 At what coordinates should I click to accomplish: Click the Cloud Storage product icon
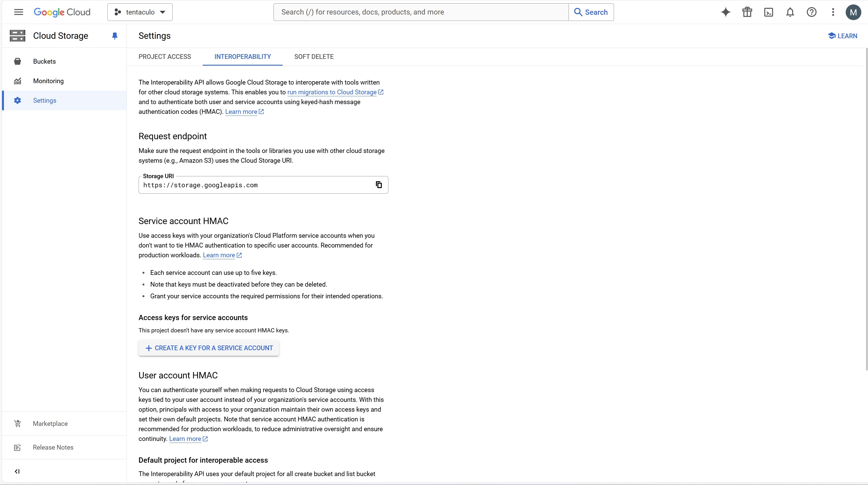pyautogui.click(x=18, y=36)
